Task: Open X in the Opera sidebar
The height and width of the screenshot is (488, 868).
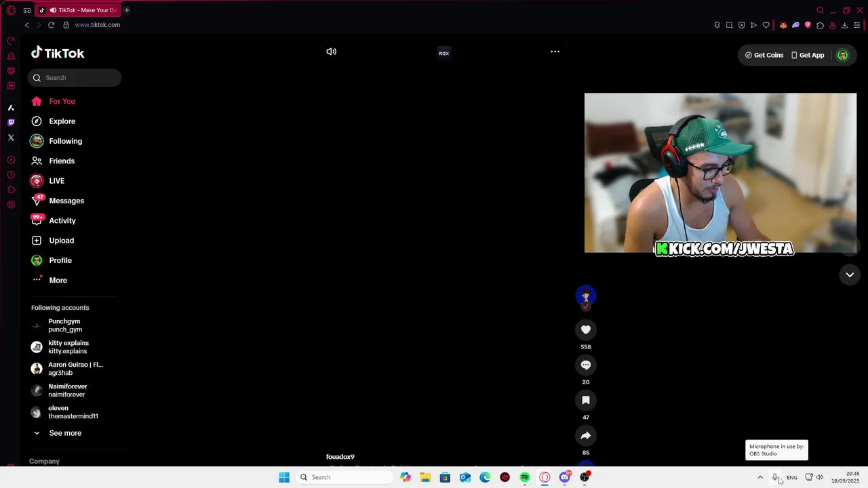Action: (x=11, y=138)
